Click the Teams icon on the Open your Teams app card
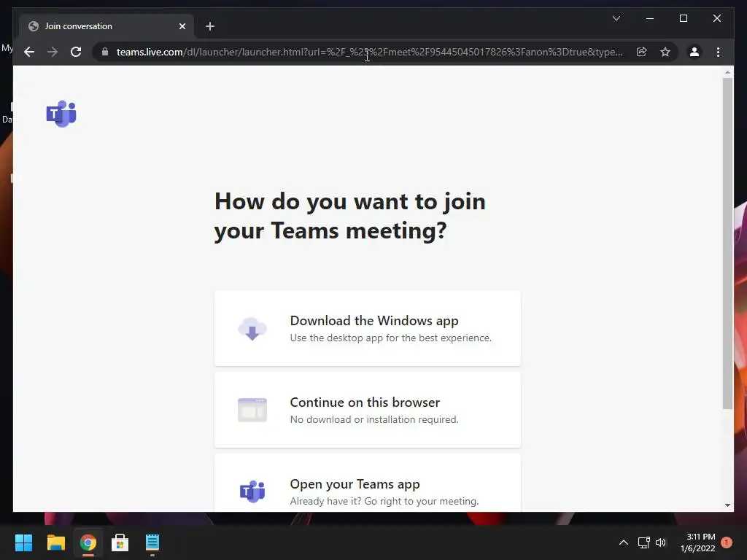Image resolution: width=747 pixels, height=560 pixels. (252, 491)
